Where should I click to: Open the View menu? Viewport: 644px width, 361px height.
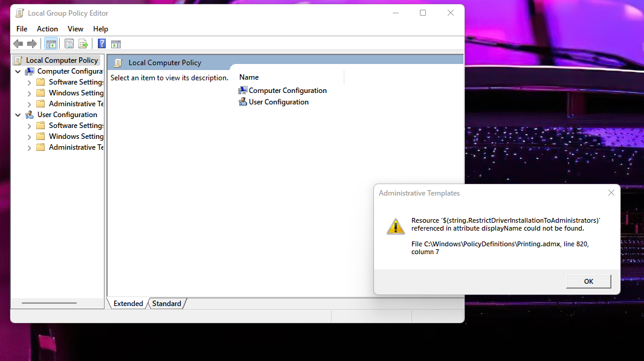click(x=76, y=28)
